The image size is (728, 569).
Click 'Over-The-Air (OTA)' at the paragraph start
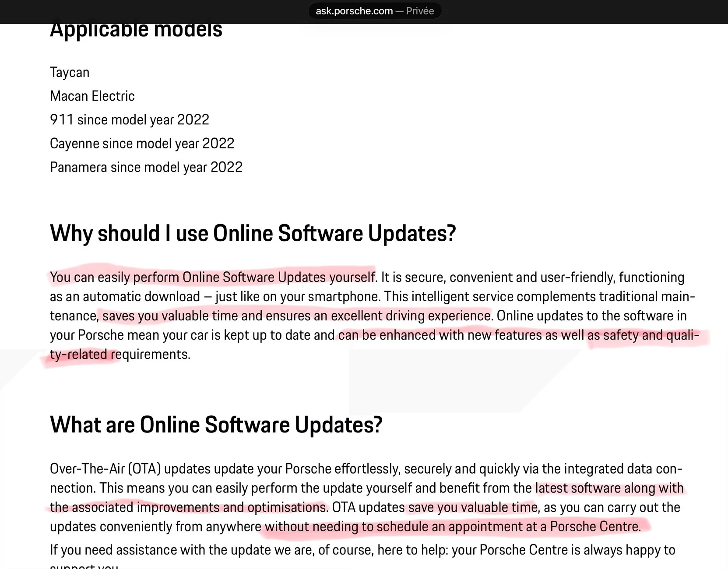pos(105,469)
